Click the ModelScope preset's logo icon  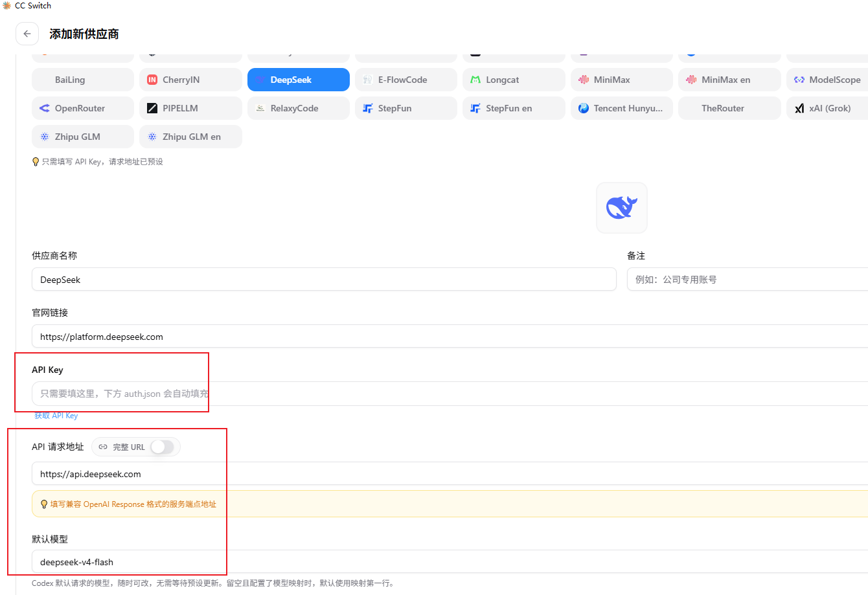799,80
